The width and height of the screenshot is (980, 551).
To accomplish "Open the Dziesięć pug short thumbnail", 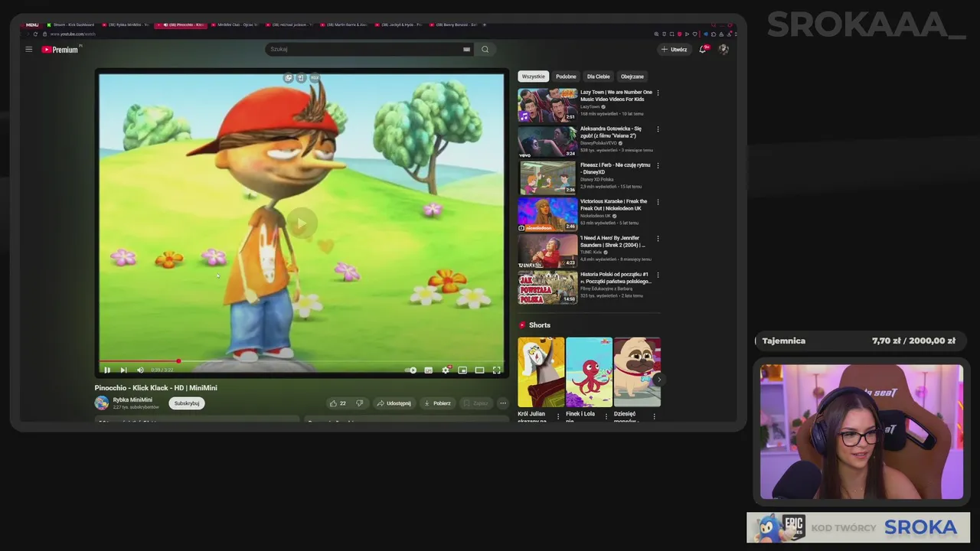I will pos(637,372).
